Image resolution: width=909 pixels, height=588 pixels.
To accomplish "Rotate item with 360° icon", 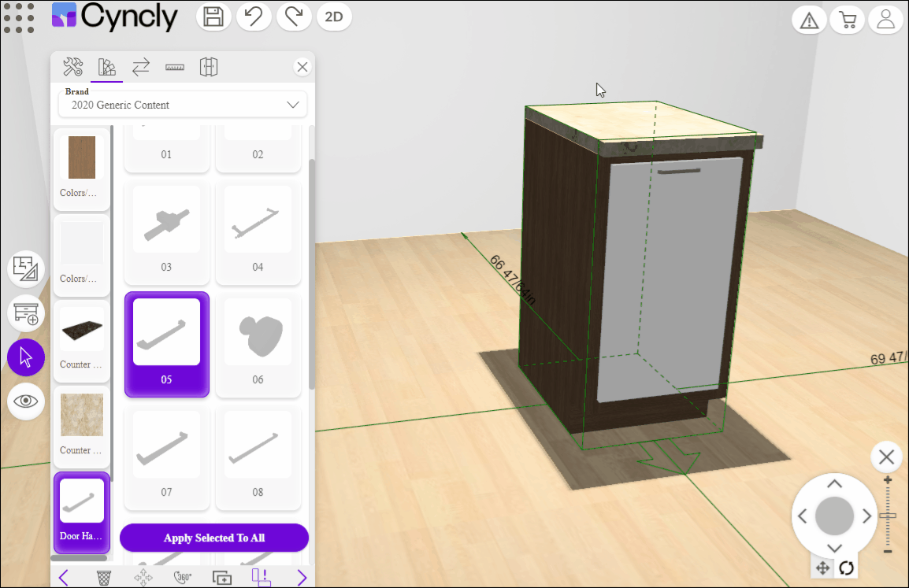I will tap(183, 577).
